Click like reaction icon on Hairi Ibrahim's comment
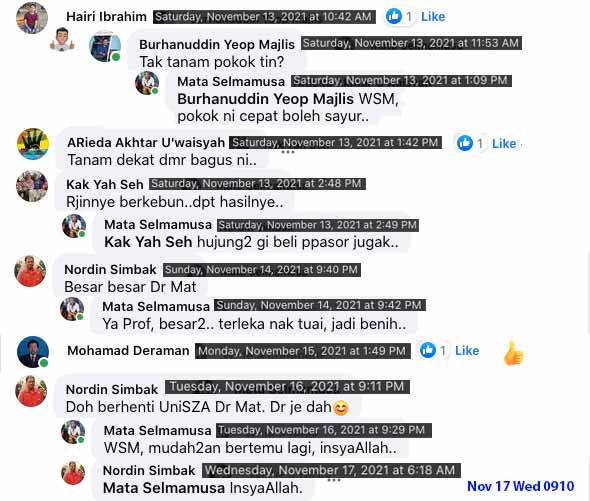This screenshot has height=501, width=590. coord(394,16)
